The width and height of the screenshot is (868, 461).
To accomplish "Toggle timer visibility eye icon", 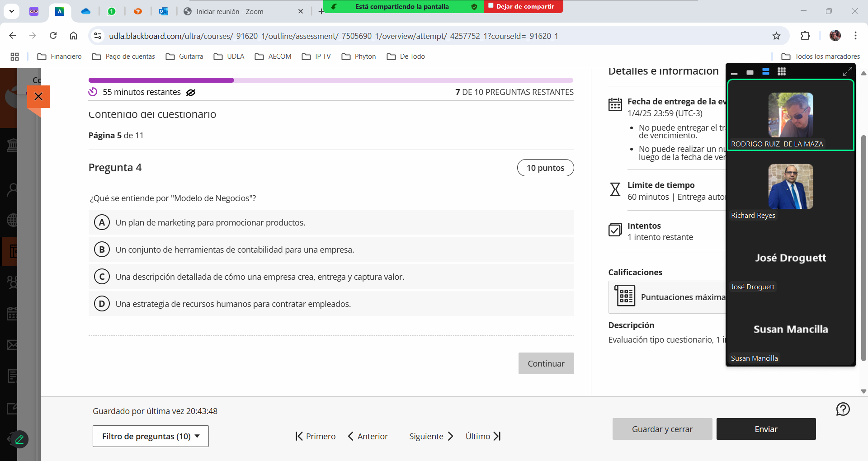I will (x=191, y=92).
